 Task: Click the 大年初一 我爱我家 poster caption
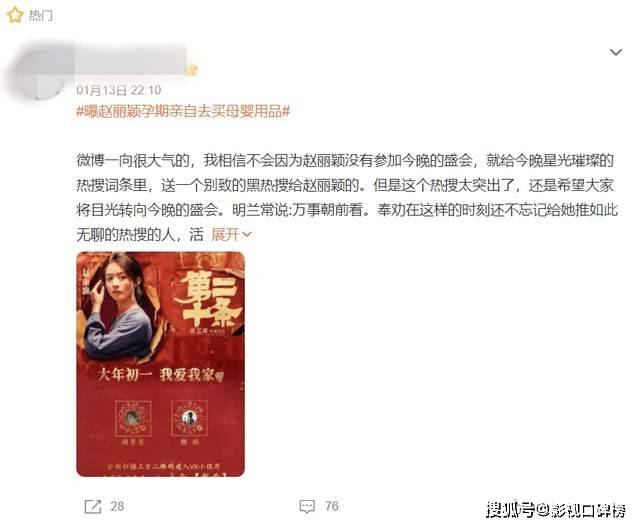click(160, 374)
